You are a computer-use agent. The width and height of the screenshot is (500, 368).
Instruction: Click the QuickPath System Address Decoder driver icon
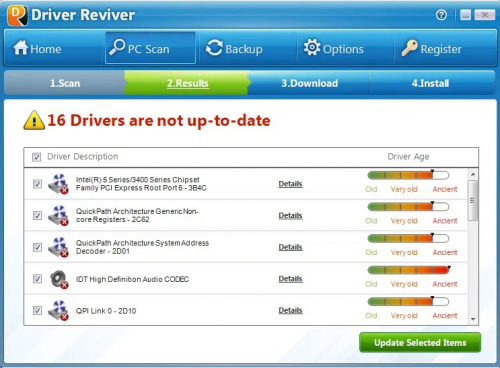pos(58,247)
